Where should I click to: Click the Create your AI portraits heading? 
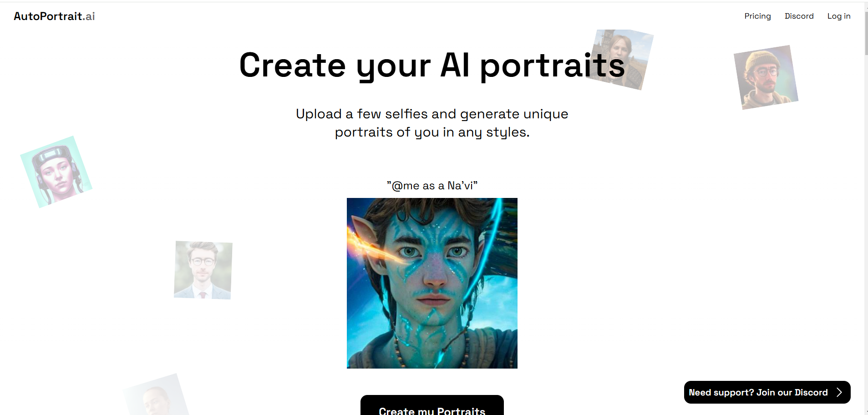pyautogui.click(x=432, y=65)
